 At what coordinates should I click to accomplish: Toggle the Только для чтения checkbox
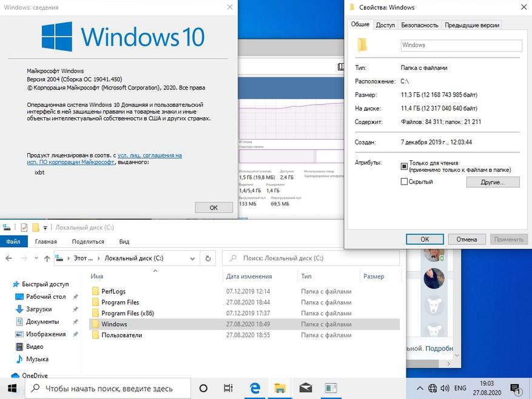point(404,166)
